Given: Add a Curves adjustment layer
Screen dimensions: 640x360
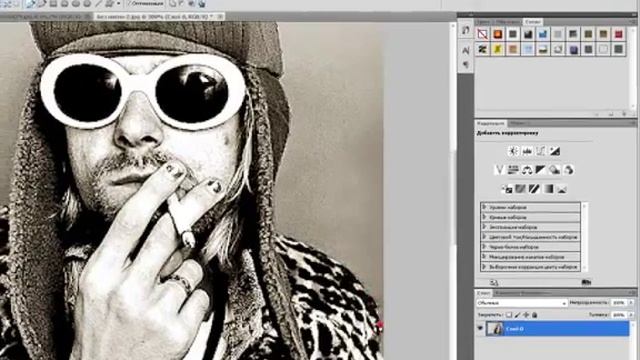Looking at the screenshot, I should [541, 151].
